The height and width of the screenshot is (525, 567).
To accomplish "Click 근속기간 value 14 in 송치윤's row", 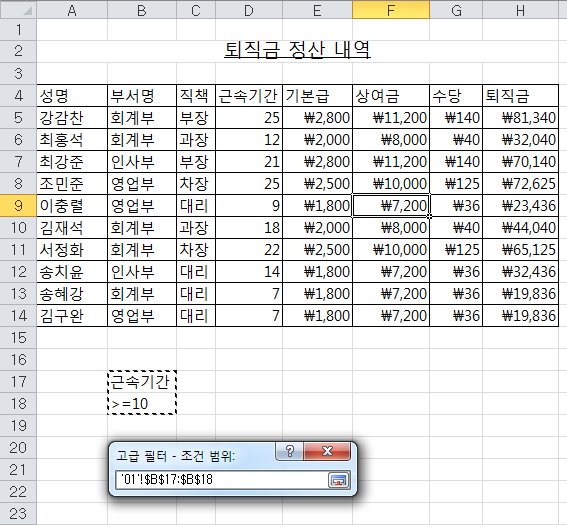I will click(249, 272).
